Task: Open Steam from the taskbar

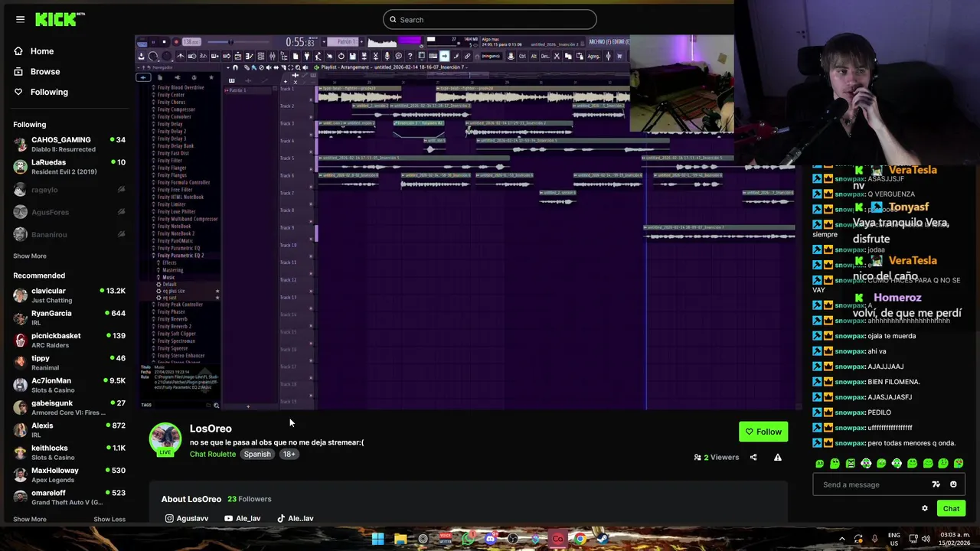Action: 603,539
